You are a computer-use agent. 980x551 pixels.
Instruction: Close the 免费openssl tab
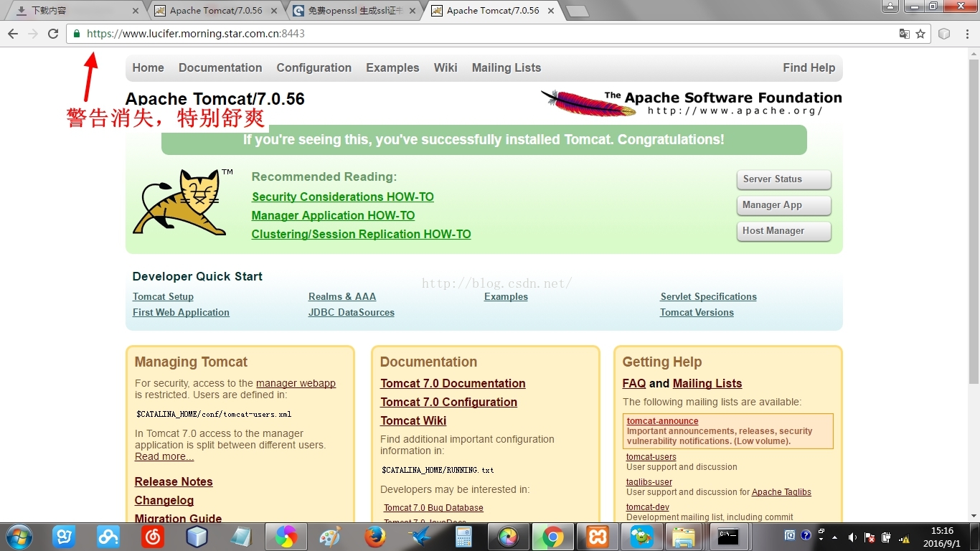(413, 11)
